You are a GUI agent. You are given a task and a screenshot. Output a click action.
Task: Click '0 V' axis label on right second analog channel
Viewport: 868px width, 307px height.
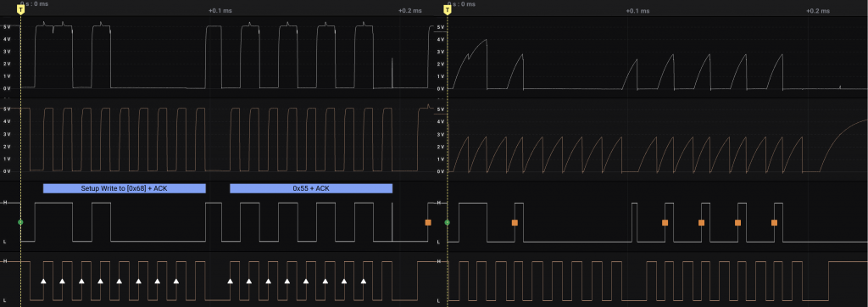tap(441, 171)
